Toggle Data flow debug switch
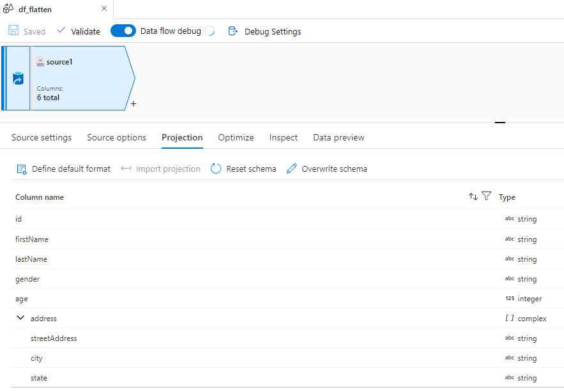 [x=123, y=31]
